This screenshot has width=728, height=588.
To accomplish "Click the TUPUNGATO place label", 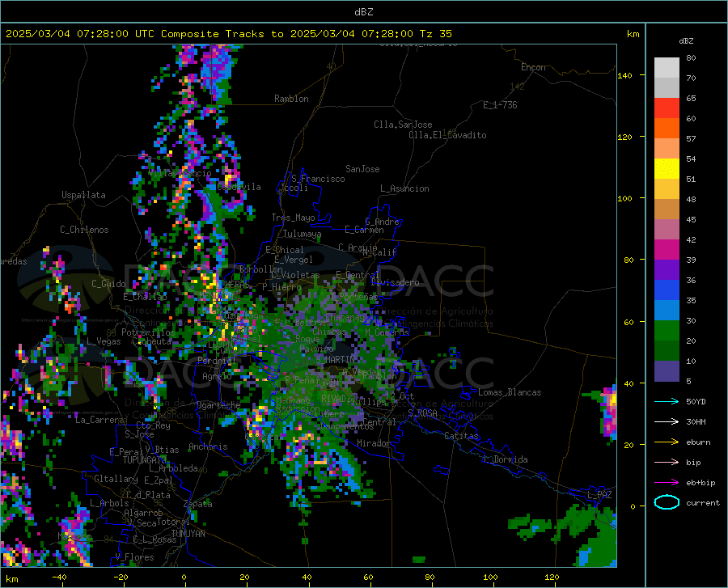I will pyautogui.click(x=144, y=460).
